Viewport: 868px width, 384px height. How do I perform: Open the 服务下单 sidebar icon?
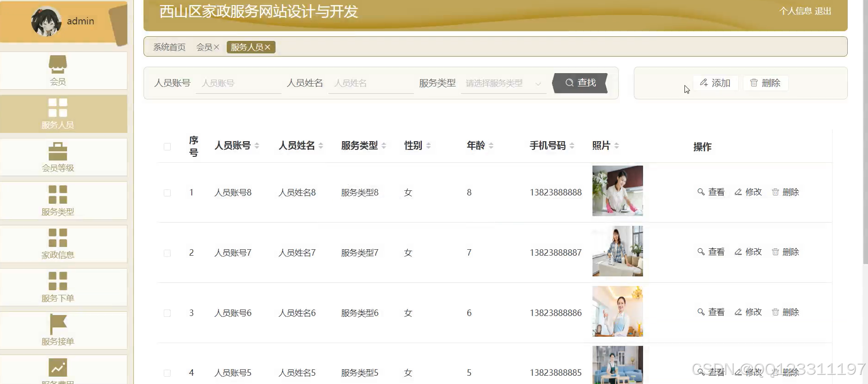point(58,281)
